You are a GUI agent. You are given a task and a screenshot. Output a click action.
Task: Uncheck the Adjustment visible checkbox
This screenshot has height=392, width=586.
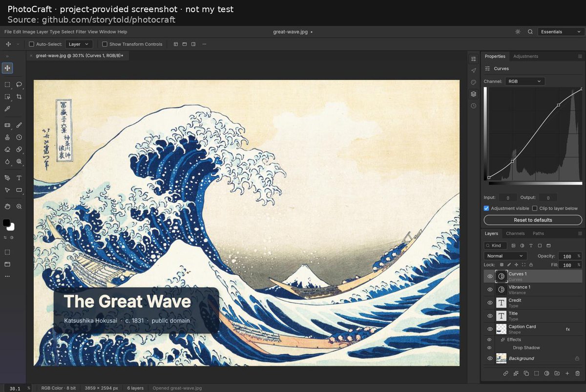(486, 208)
